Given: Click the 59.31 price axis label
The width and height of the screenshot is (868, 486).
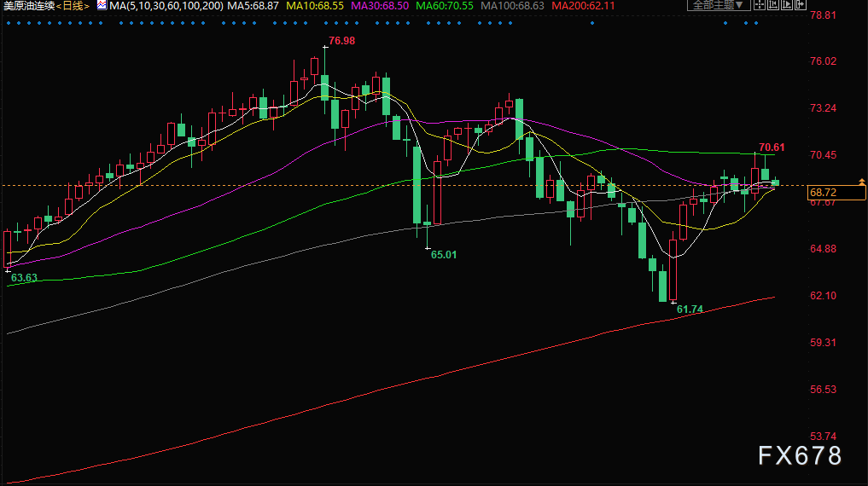Looking at the screenshot, I should coord(823,343).
